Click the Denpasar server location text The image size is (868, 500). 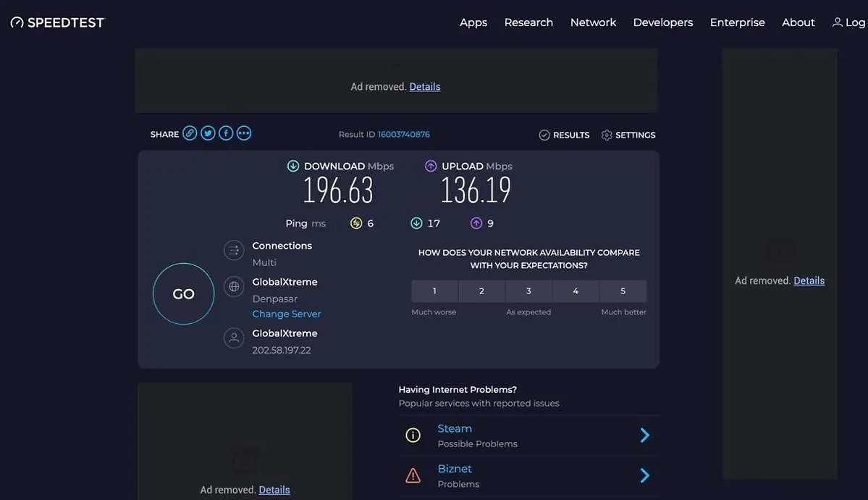click(x=274, y=299)
